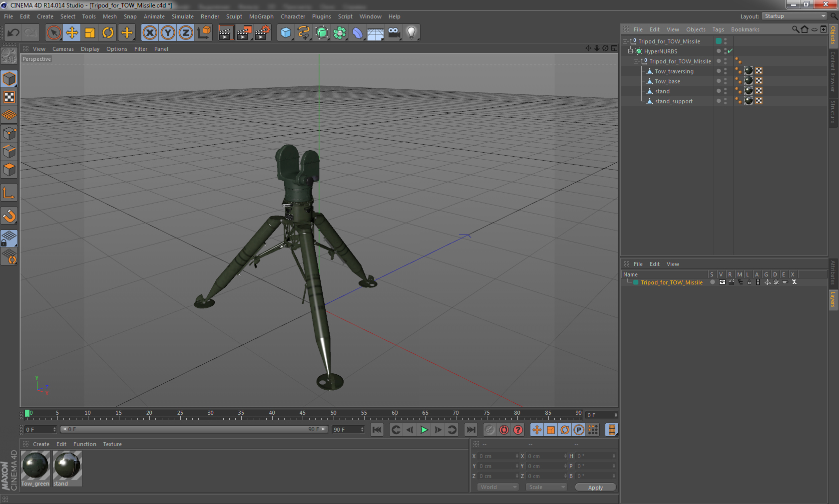The width and height of the screenshot is (839, 504).
Task: Switch to Model mode cube icon
Action: 9,79
